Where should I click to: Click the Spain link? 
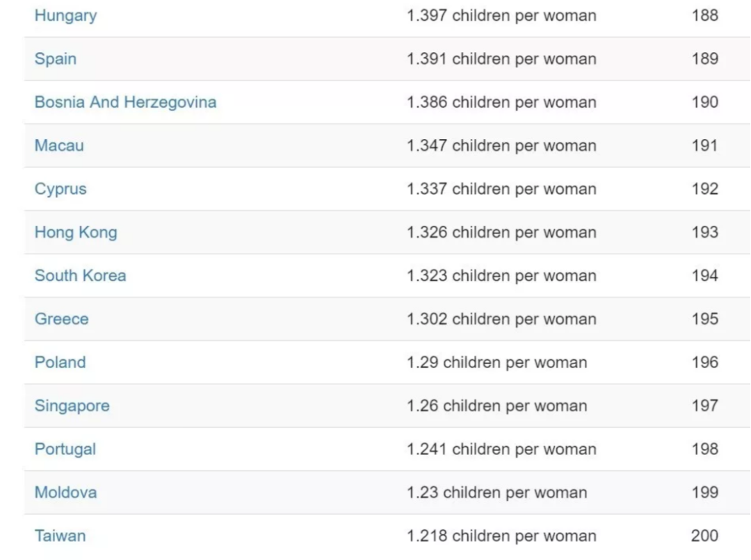click(x=55, y=59)
